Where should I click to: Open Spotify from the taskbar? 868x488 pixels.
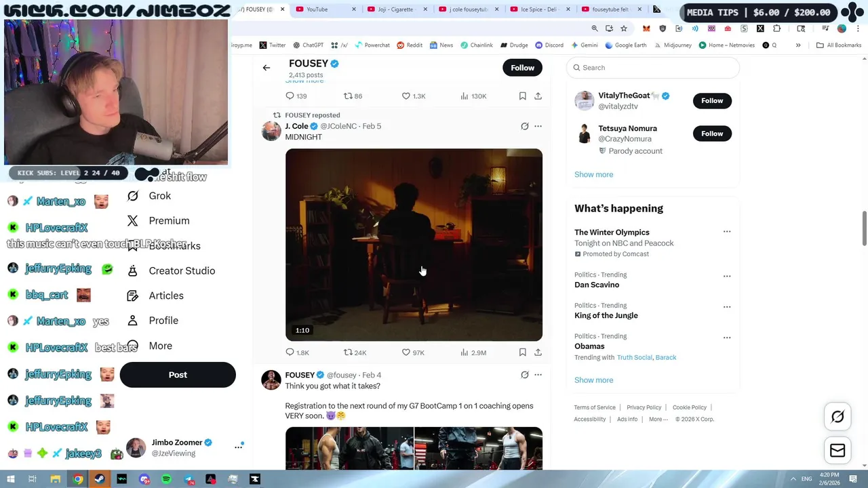point(166,479)
